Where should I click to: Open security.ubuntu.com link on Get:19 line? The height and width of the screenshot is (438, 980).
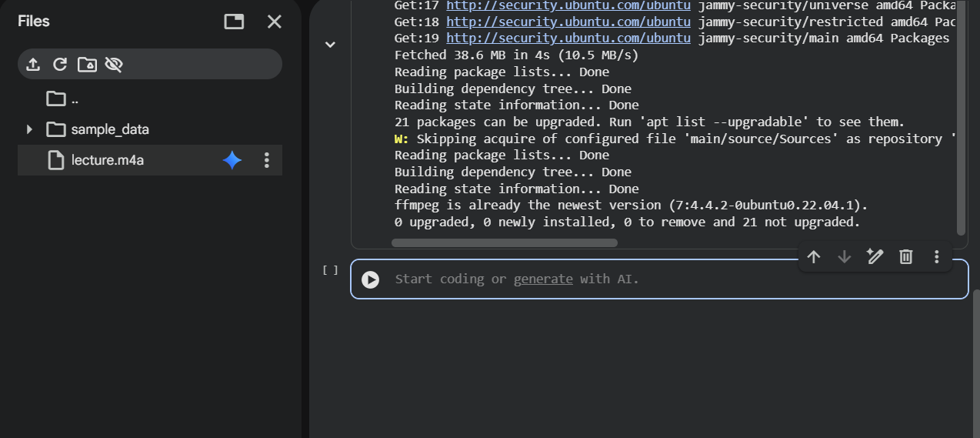tap(568, 38)
